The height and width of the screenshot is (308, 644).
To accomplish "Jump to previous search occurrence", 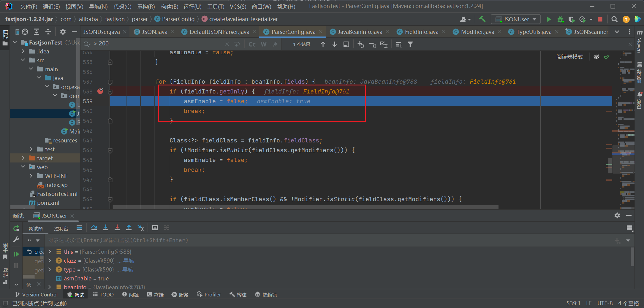I will click(x=323, y=44).
